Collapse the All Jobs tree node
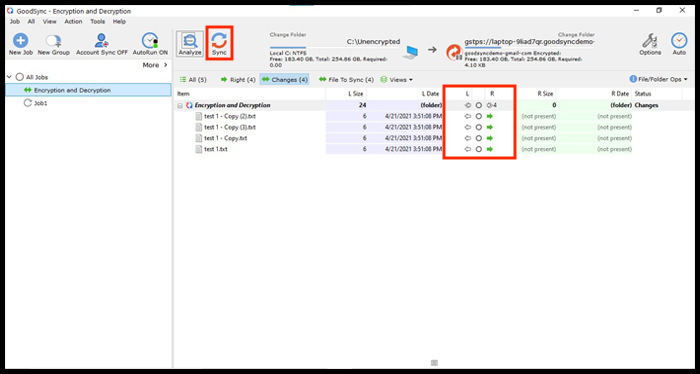 click(9, 77)
